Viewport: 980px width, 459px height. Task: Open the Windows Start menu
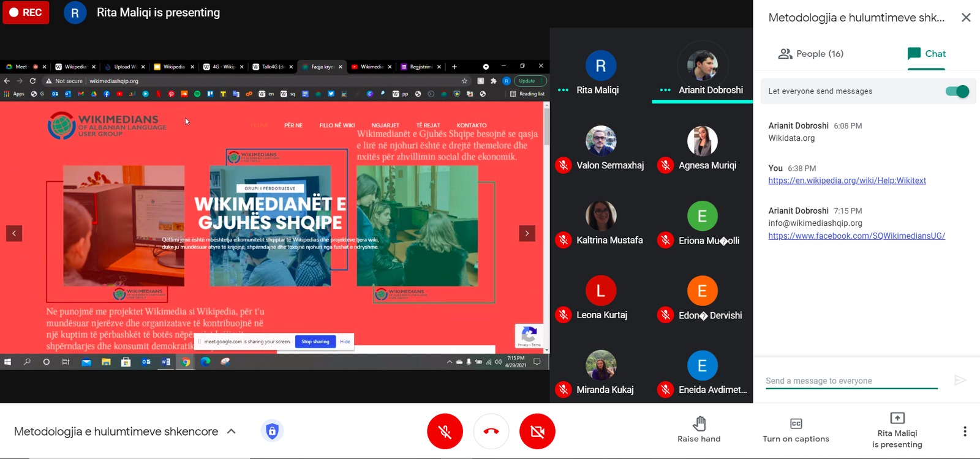point(7,362)
